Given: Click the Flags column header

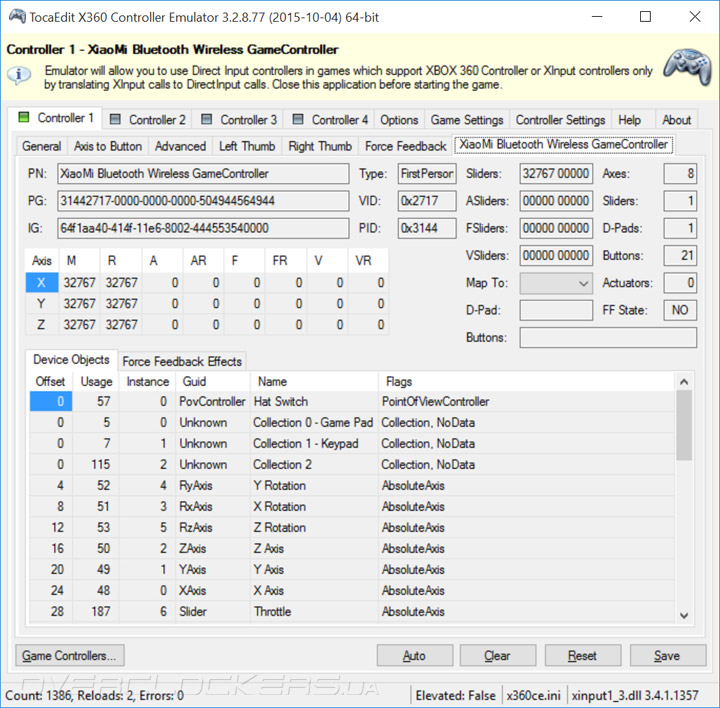Looking at the screenshot, I should click(526, 382).
